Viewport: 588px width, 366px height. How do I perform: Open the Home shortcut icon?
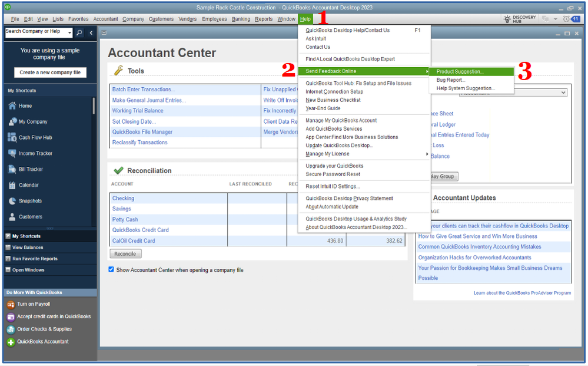tap(12, 106)
